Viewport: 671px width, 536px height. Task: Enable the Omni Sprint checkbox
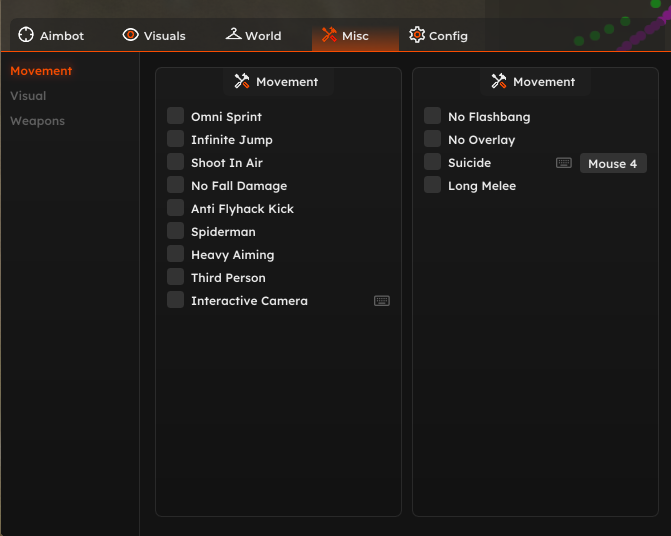pos(175,116)
